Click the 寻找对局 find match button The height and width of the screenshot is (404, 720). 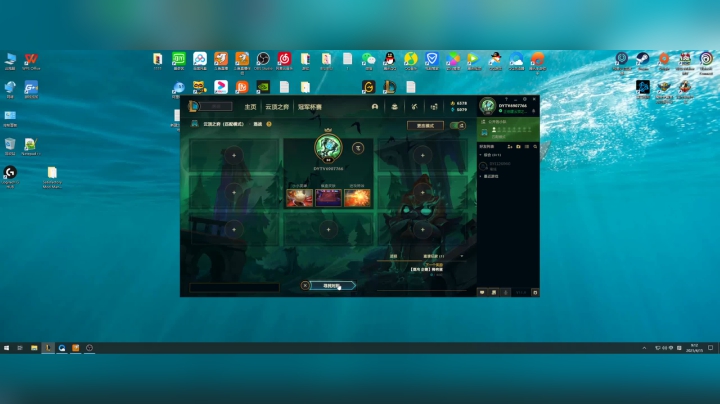tap(332, 286)
